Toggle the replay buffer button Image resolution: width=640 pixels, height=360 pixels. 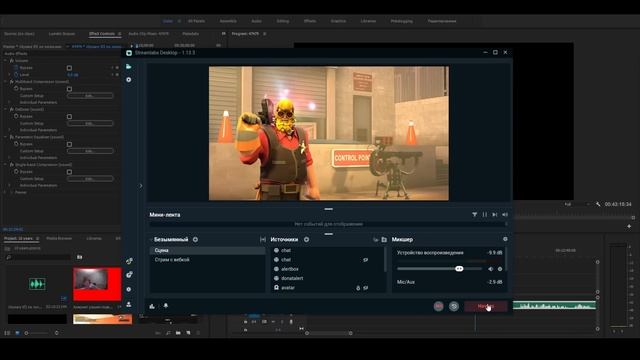pos(454,306)
